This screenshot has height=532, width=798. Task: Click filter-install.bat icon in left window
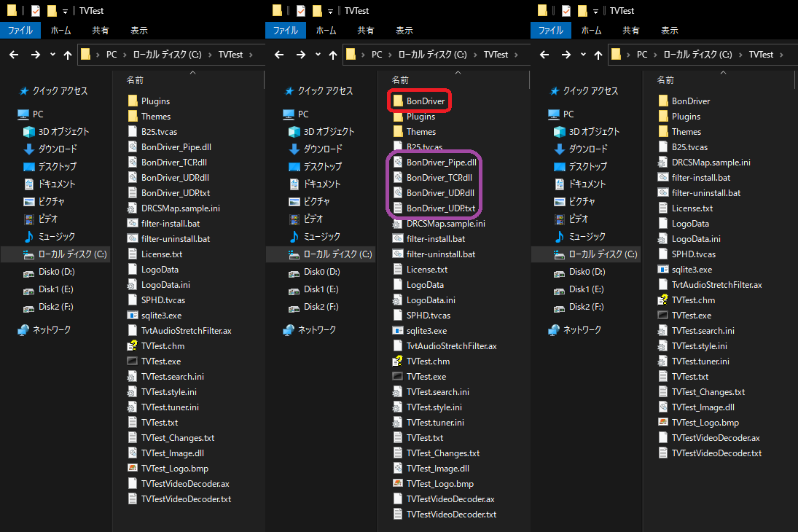tap(133, 223)
